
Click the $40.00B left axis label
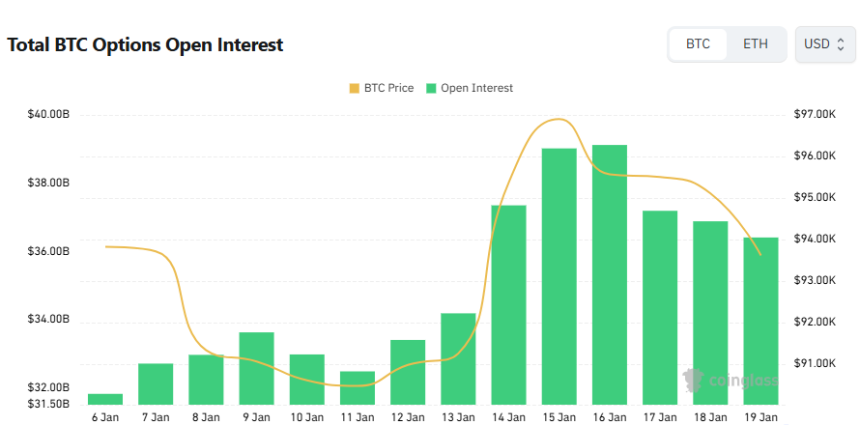(x=49, y=115)
